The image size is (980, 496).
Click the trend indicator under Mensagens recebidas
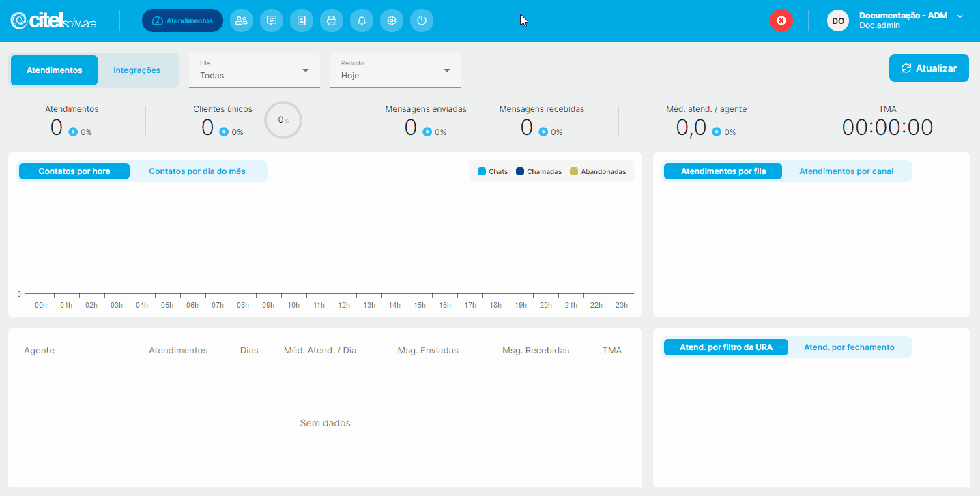tap(543, 132)
